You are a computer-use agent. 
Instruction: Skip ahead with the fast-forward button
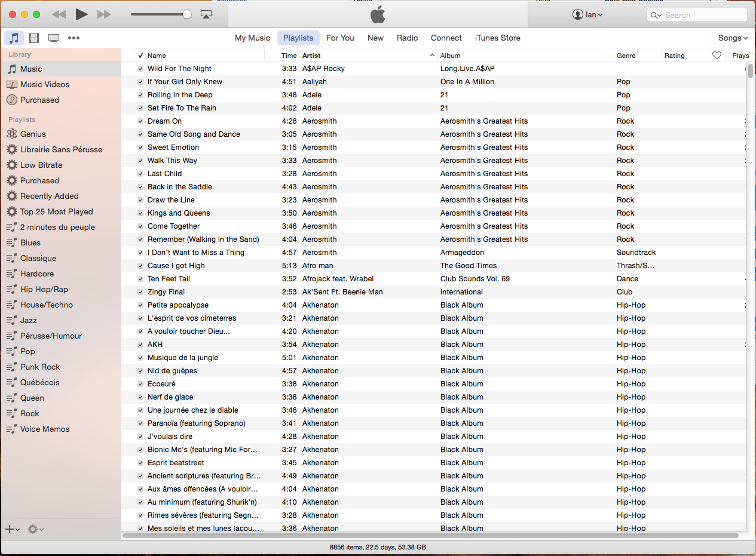pyautogui.click(x=105, y=14)
